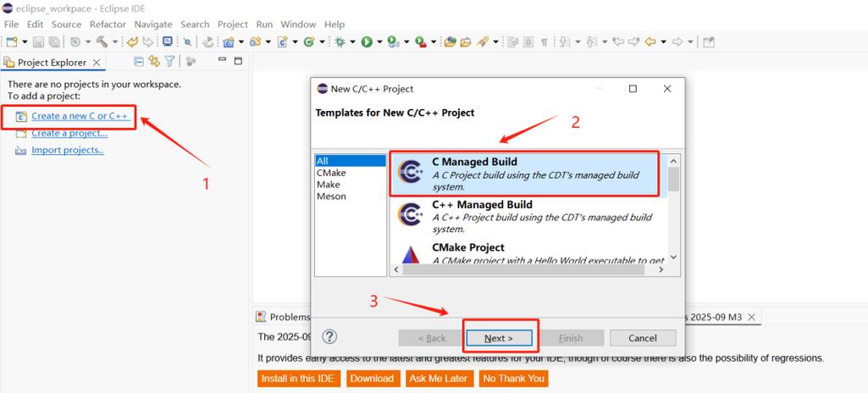Image resolution: width=868 pixels, height=393 pixels.
Task: Minimize the Project Explorer view
Action: click(223, 60)
